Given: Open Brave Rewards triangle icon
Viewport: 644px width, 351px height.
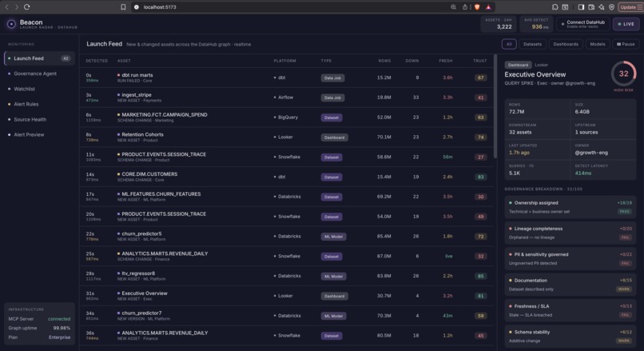Looking at the screenshot, I should [x=488, y=7].
